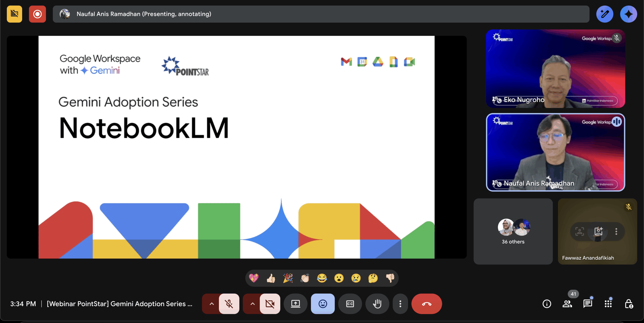Open the Gemini sparkle assistant
The width and height of the screenshot is (644, 323).
tap(628, 14)
